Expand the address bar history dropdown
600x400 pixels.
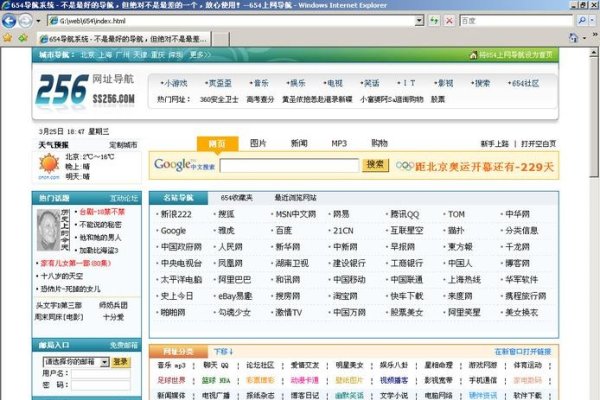tap(419, 21)
